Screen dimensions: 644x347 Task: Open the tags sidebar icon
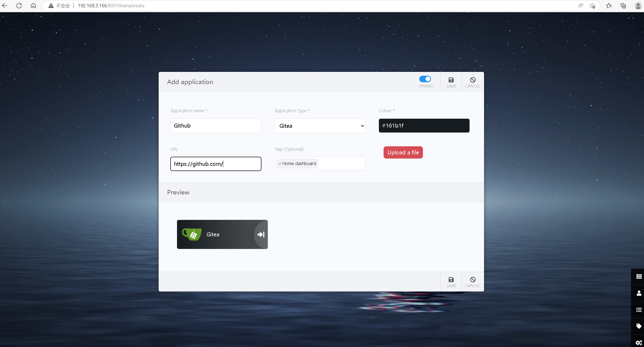[x=639, y=326]
